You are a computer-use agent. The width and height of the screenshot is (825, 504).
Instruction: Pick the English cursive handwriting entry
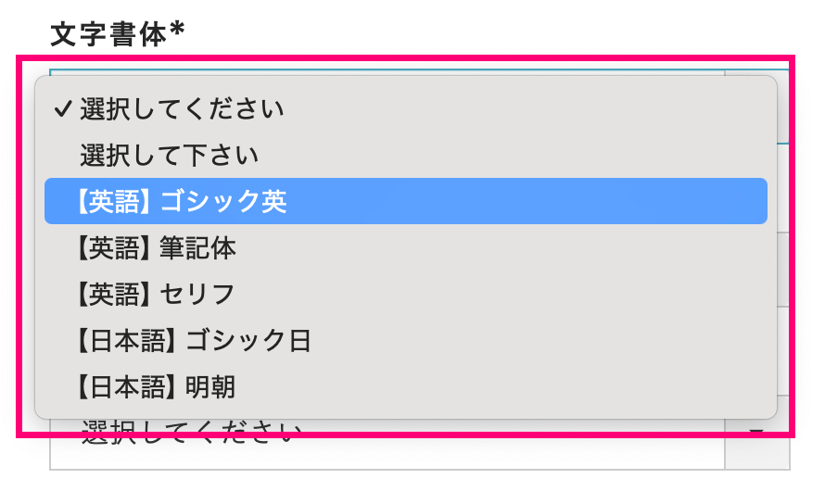[158, 247]
